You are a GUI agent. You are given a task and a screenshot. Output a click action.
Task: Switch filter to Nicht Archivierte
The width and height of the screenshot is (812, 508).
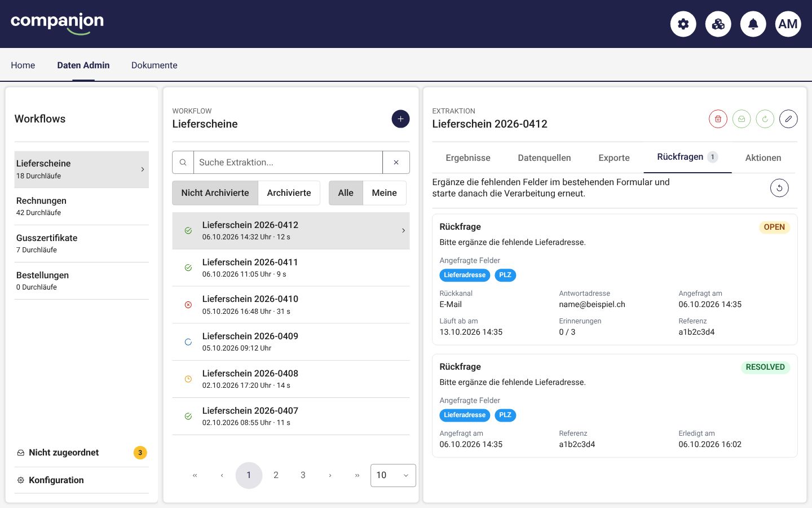pos(215,193)
